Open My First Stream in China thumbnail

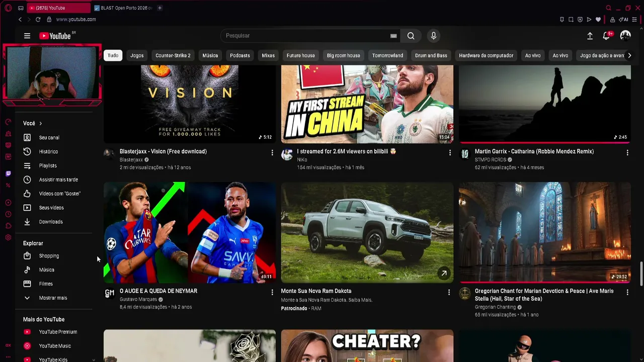[367, 104]
